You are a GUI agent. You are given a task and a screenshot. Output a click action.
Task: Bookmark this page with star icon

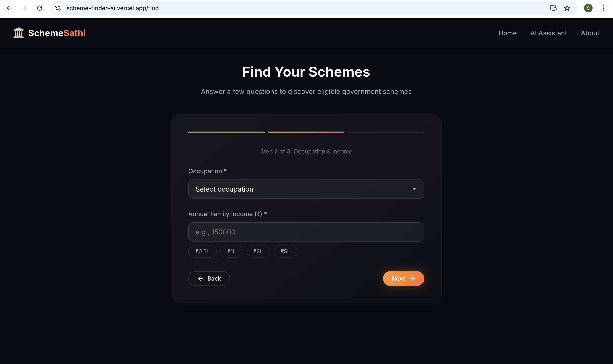pos(567,8)
